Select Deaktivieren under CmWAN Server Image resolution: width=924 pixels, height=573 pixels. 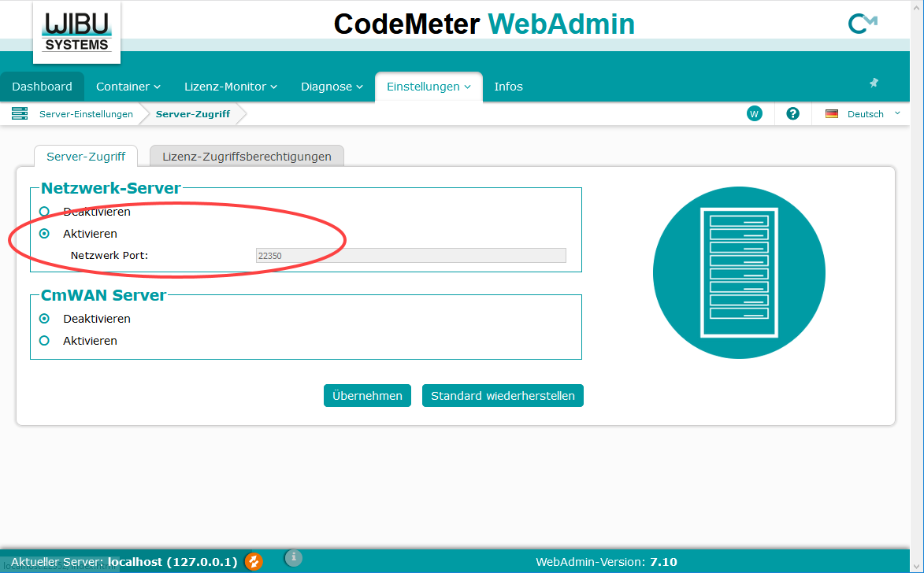45,319
